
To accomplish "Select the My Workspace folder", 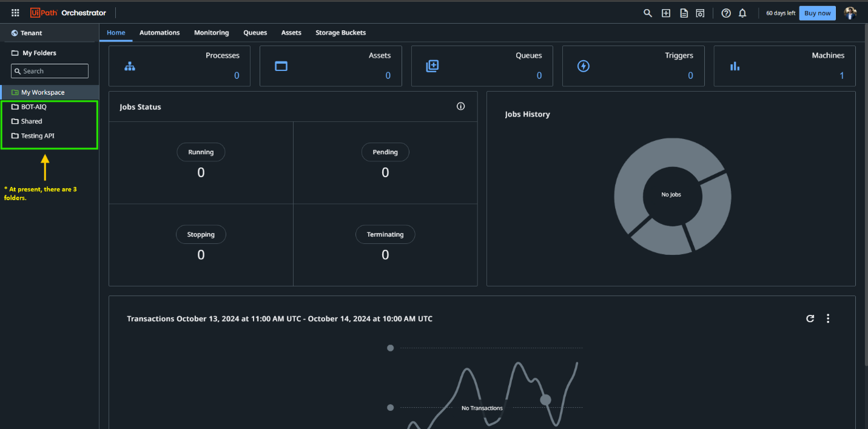I will [x=49, y=92].
